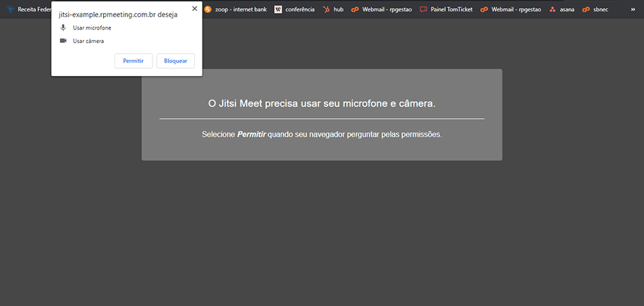Expand the bookmarks overflow chevron

(632, 9)
